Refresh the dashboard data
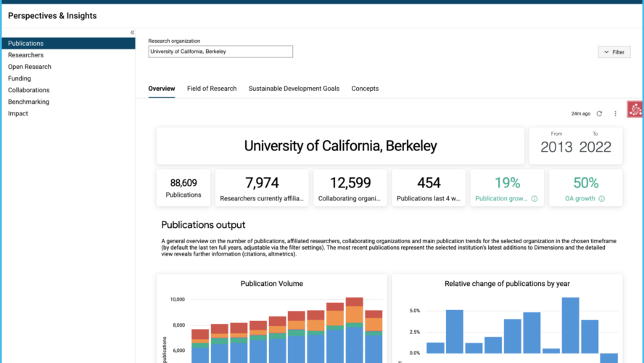This screenshot has height=363, width=644. (599, 114)
